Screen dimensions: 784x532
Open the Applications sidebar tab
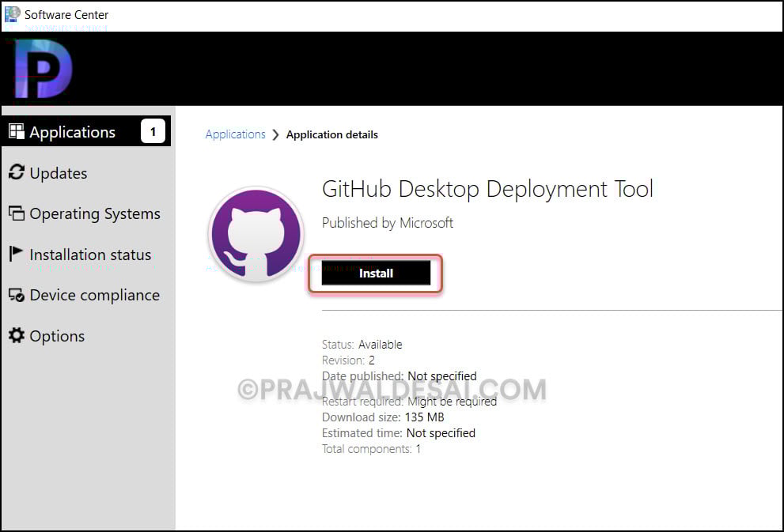[x=86, y=131]
